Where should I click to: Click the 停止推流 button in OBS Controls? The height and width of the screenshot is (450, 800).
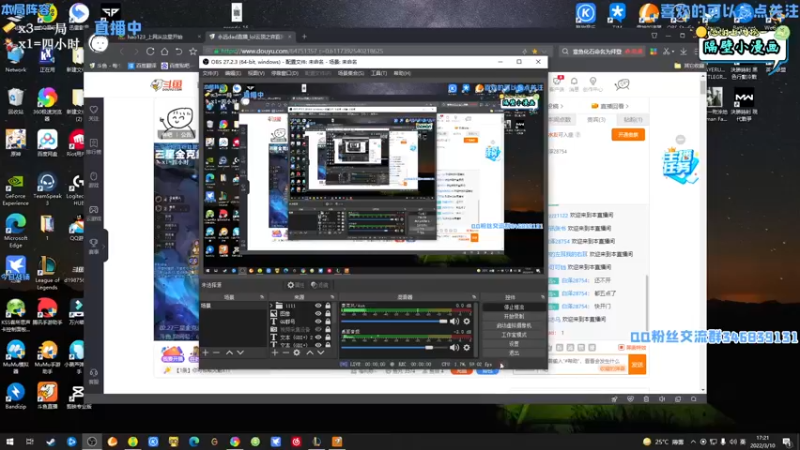[x=514, y=307]
